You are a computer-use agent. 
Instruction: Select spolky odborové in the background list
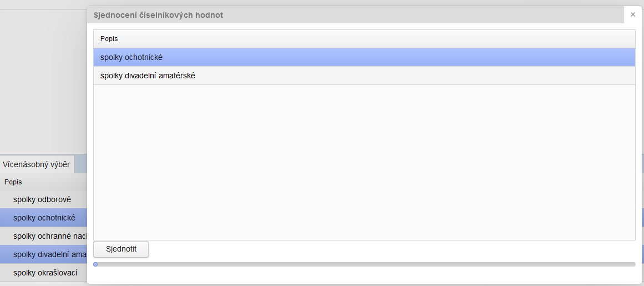[42, 199]
